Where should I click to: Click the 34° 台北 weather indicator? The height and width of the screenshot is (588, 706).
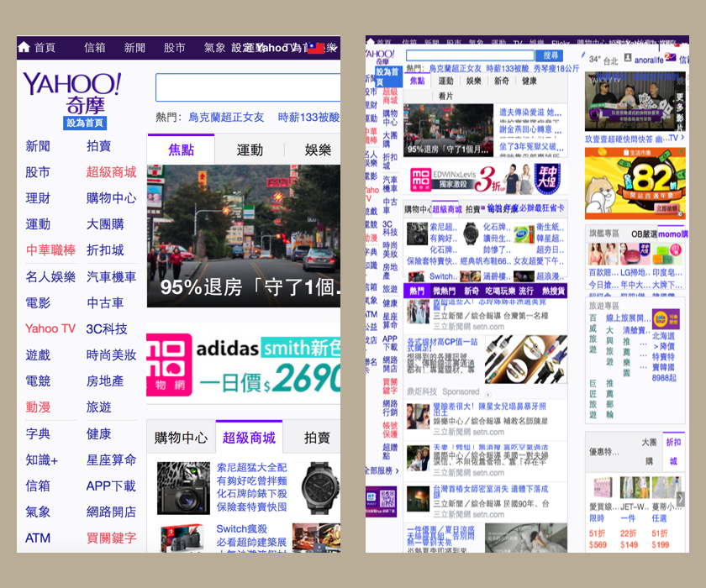point(603,60)
